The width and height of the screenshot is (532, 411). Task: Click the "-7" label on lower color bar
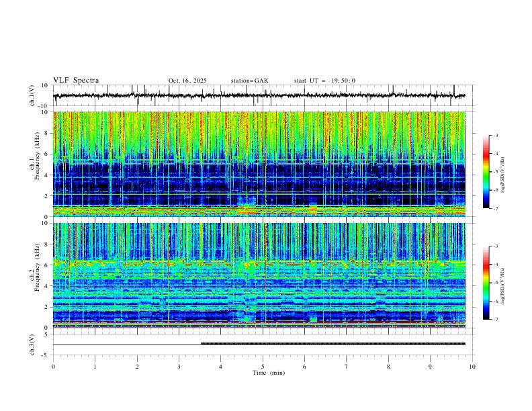pyautogui.click(x=496, y=320)
